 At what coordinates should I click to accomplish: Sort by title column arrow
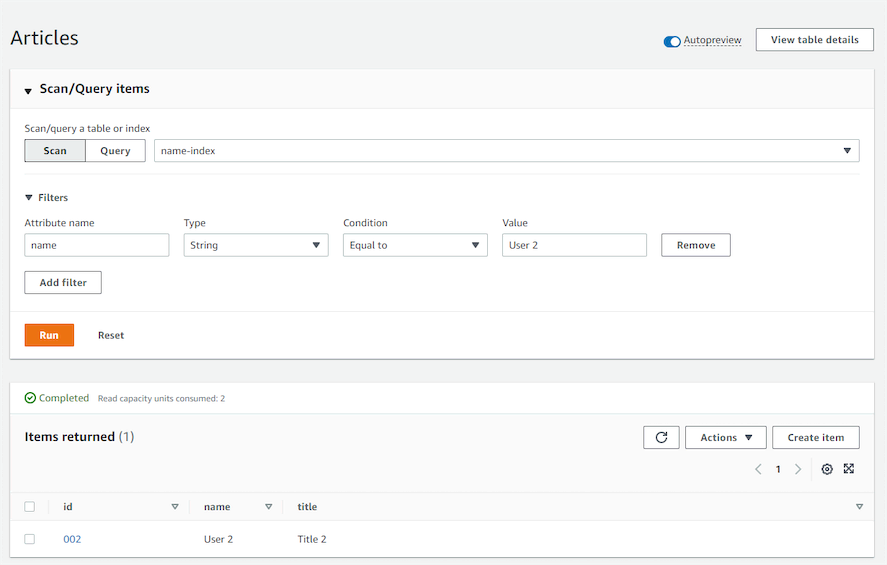859,507
